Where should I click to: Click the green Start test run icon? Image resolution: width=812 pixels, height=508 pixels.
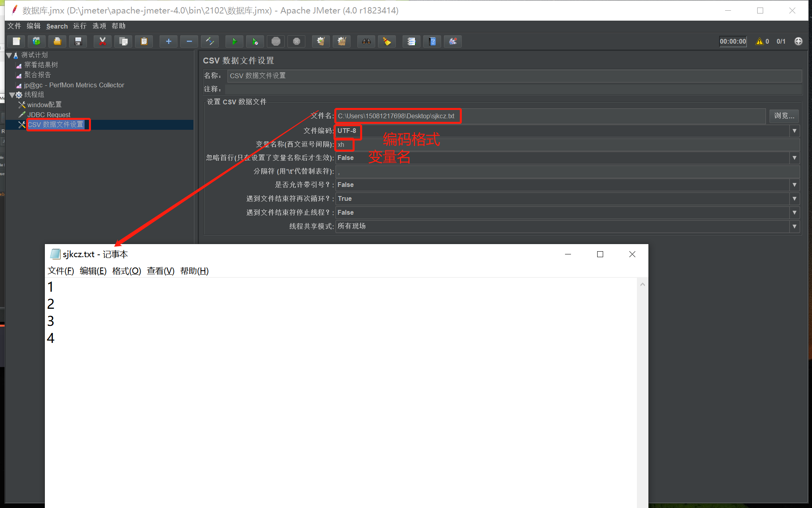pyautogui.click(x=234, y=41)
